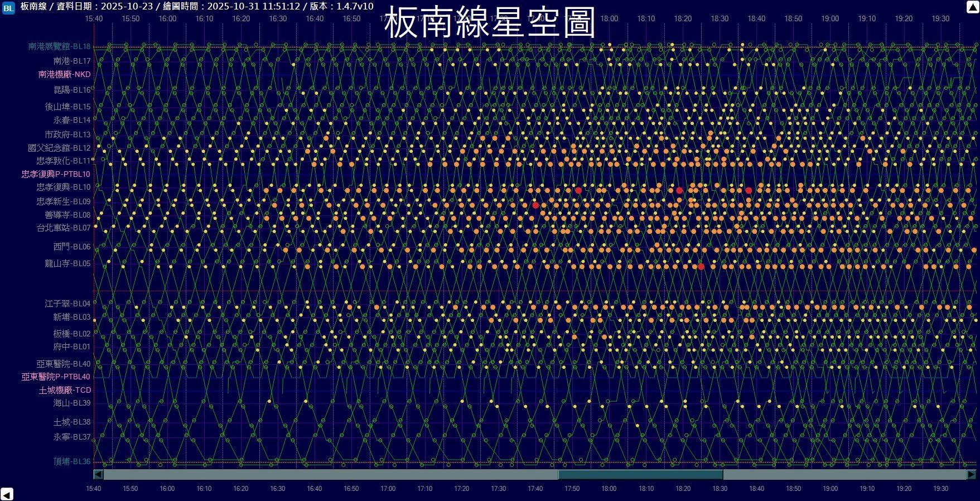Click the left arrow button in bottom-left corner
Image resolution: width=980 pixels, height=501 pixels.
7,494
